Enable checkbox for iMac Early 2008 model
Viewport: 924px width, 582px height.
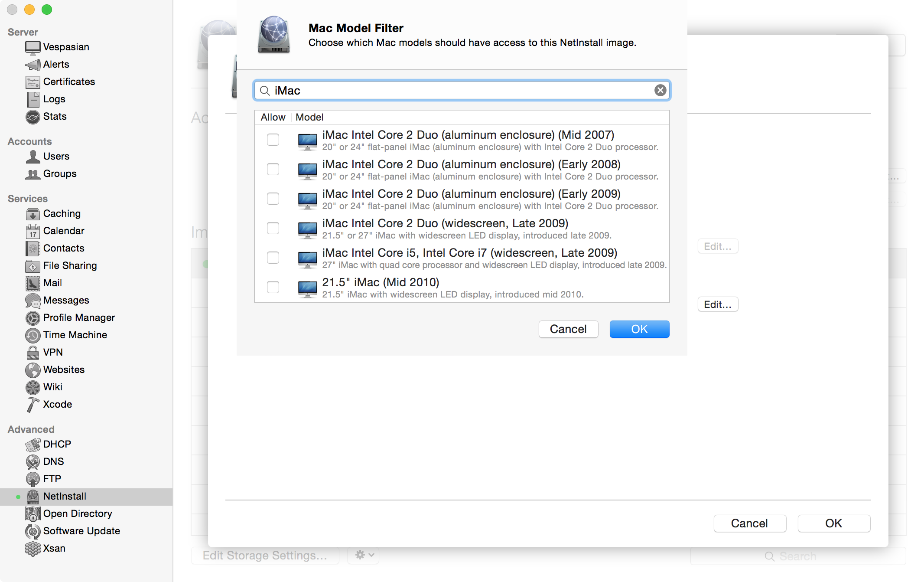pyautogui.click(x=274, y=168)
